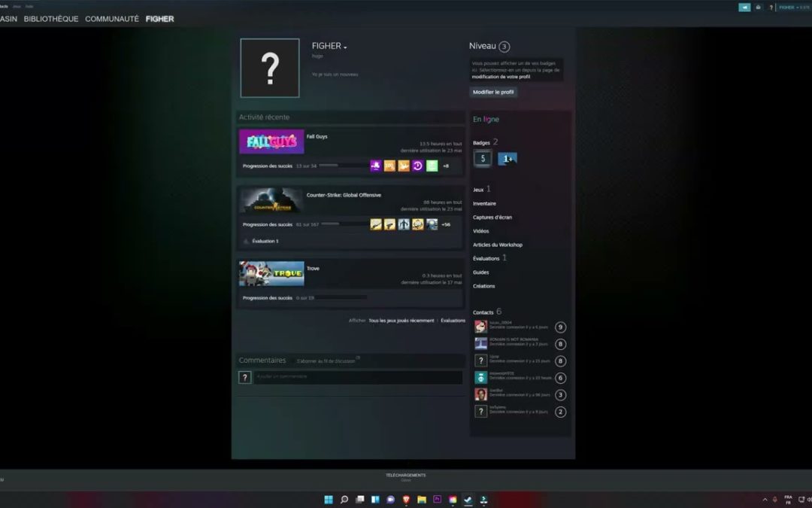Screen dimensions: 812x508
Task: Open Articles du Workshop link
Action: click(x=497, y=245)
